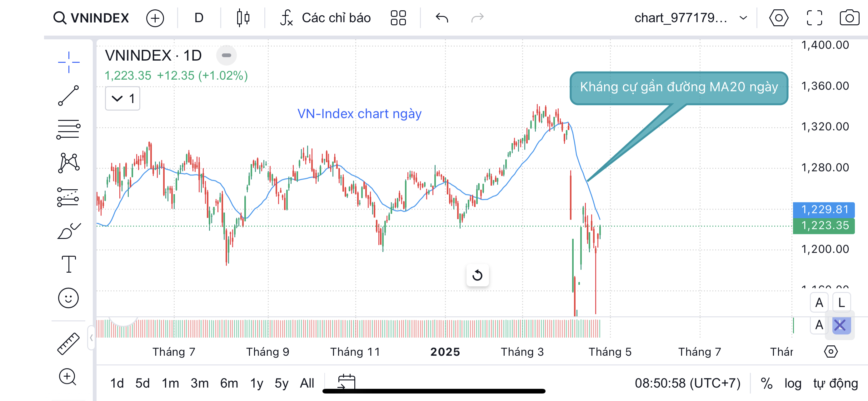The image size is (868, 401).
Task: Open Các chỉ báo indicators
Action: [x=326, y=18]
